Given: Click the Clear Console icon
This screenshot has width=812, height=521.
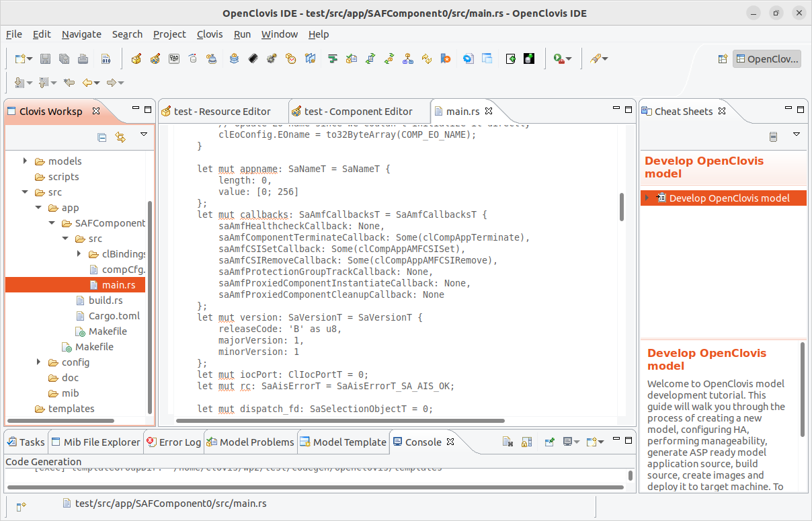Looking at the screenshot, I should pyautogui.click(x=509, y=442).
